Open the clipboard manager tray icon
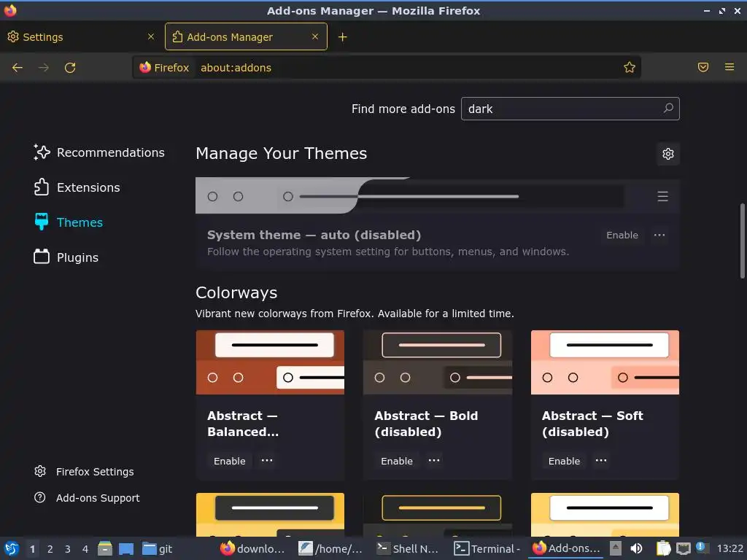The image size is (747, 560). click(663, 548)
